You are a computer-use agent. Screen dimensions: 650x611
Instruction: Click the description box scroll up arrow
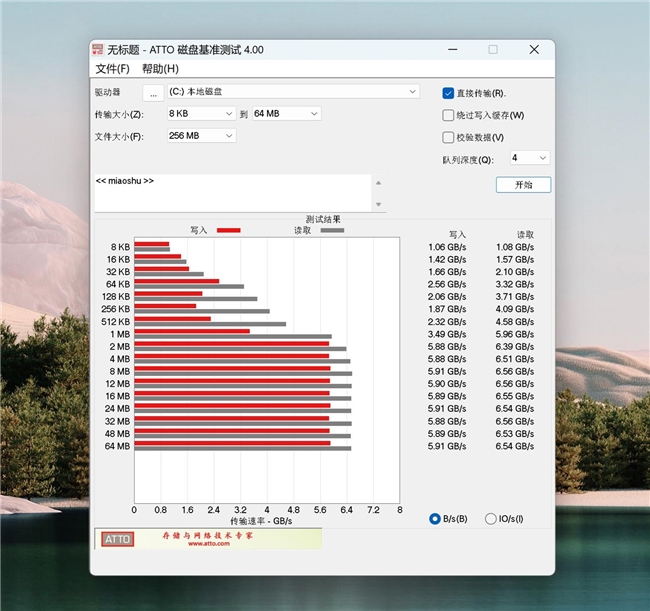378,183
